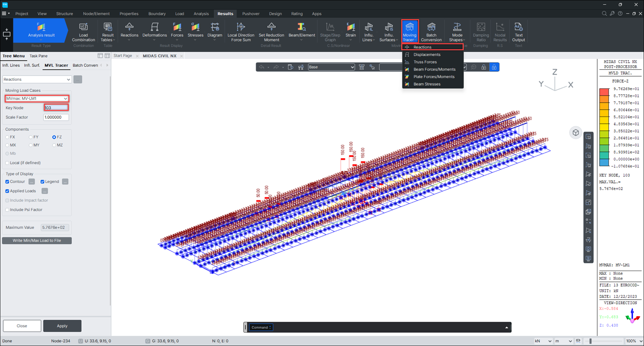This screenshot has width=644, height=346.
Task: Click the blue lock icon in view toolbar
Action: click(494, 67)
